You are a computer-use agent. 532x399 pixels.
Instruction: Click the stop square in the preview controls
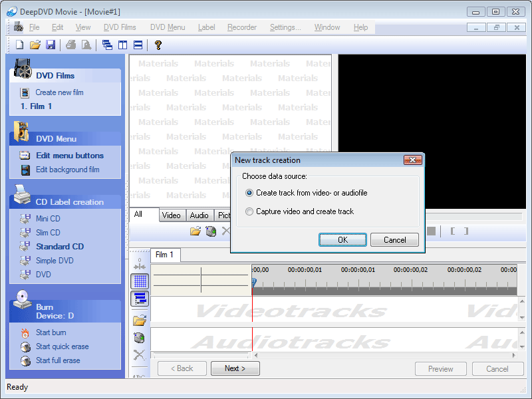[431, 231]
